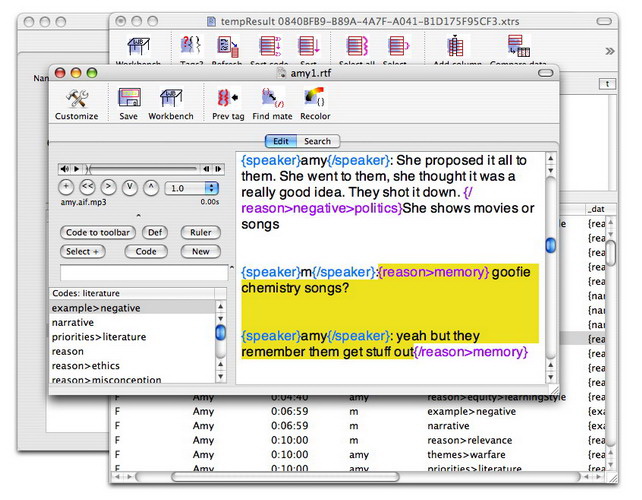Switch to the Edit tab
642x500 pixels.
pos(282,142)
